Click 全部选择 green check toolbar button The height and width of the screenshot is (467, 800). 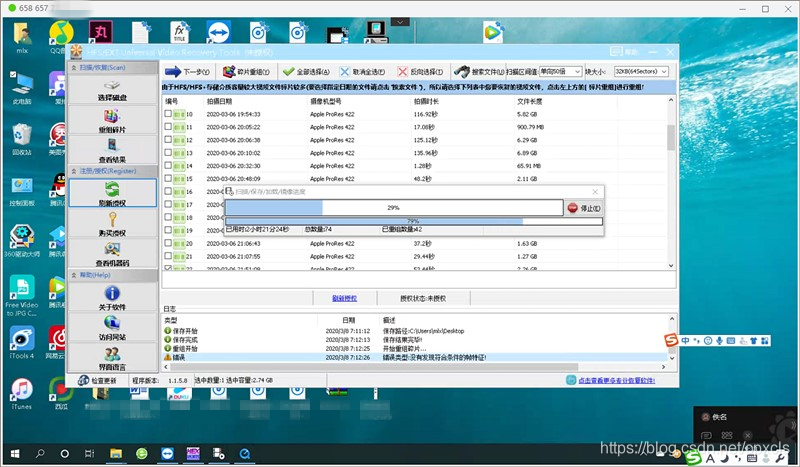(x=306, y=71)
